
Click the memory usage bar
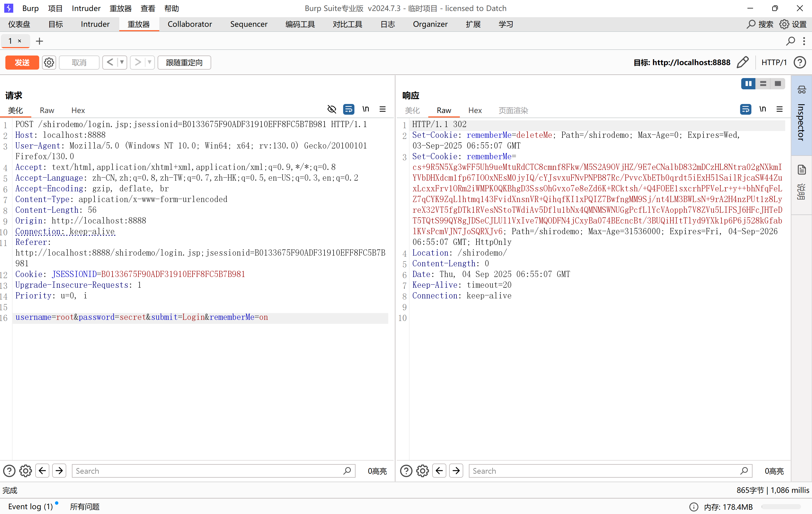[x=781, y=507]
